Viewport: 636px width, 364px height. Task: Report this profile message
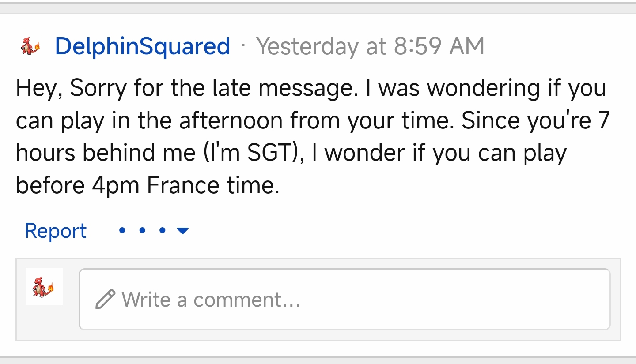coord(56,231)
